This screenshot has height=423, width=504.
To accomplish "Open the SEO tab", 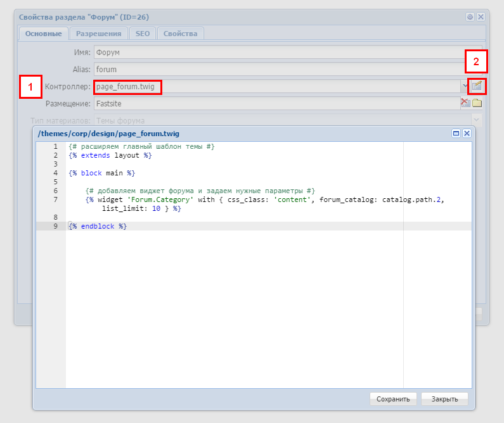I will coord(143,34).
